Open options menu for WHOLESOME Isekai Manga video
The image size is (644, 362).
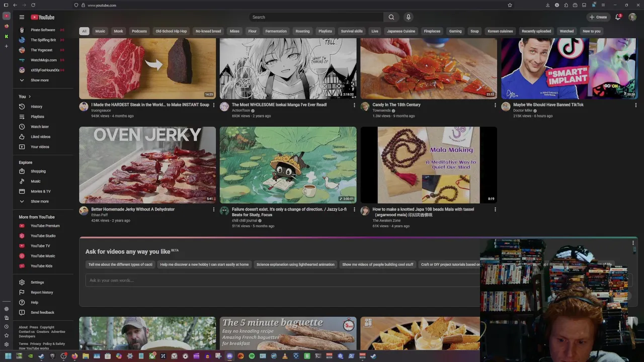click(354, 105)
